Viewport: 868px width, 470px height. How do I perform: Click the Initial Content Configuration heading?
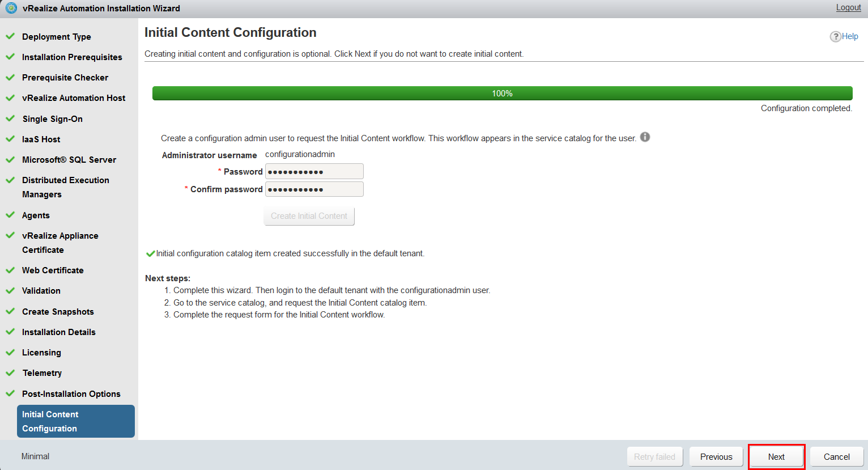click(x=231, y=32)
